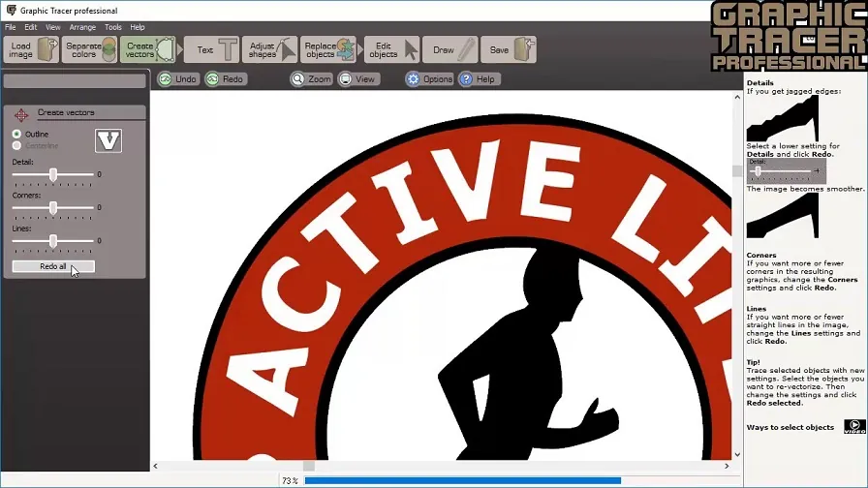868x488 pixels.
Task: Open the Load image tool
Action: [31, 49]
